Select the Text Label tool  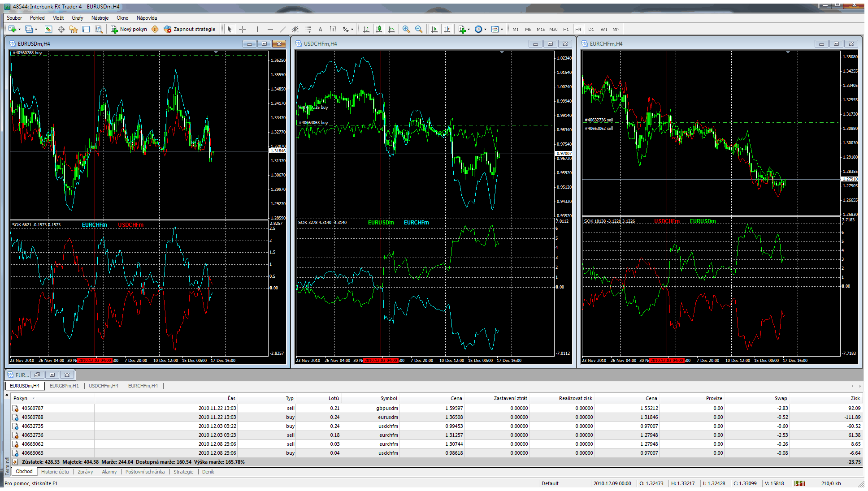[333, 29]
